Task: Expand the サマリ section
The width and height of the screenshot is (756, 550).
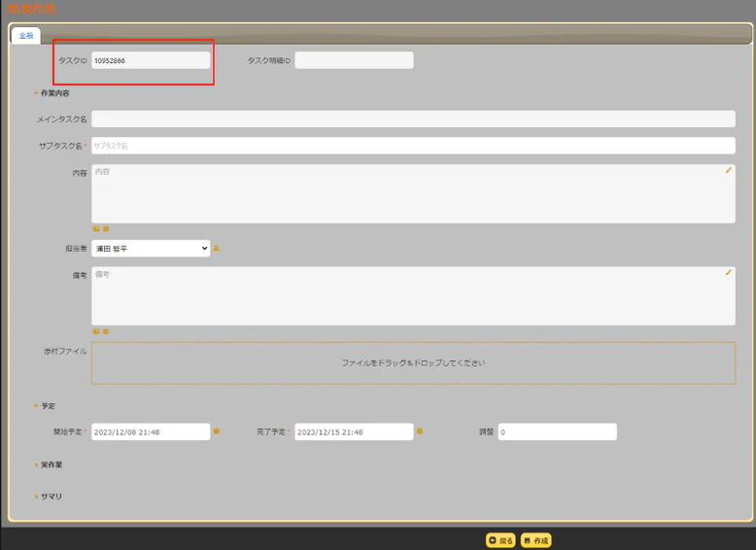Action: pos(49,496)
